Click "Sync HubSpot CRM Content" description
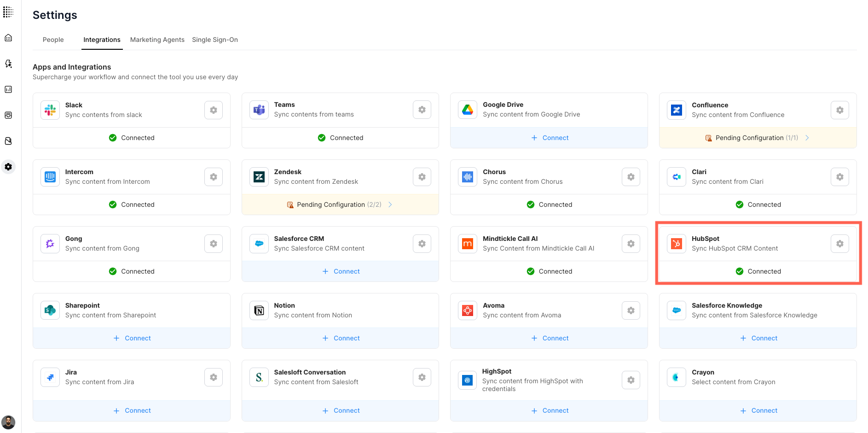Screen dimensions: 868x433 point(735,248)
